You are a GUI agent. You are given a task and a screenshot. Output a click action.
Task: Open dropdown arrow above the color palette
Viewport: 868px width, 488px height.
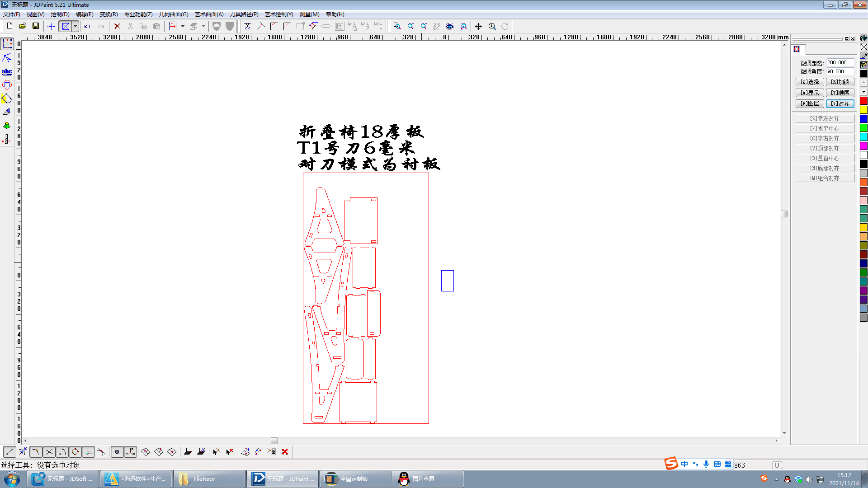click(x=863, y=92)
